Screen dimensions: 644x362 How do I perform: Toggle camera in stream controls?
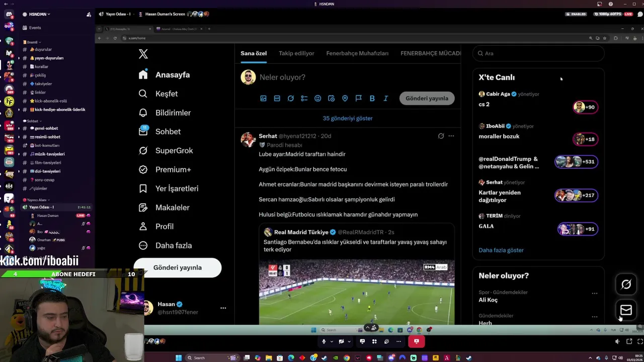coord(341,341)
